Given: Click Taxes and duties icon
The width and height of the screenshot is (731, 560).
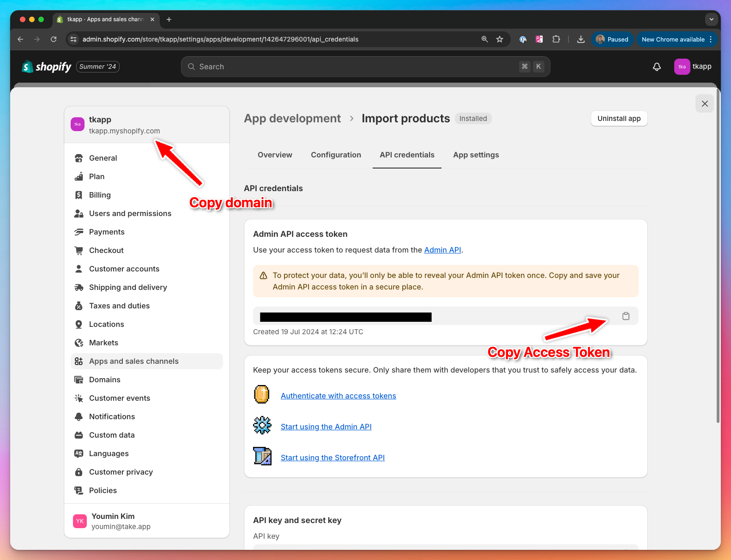Looking at the screenshot, I should (x=79, y=306).
